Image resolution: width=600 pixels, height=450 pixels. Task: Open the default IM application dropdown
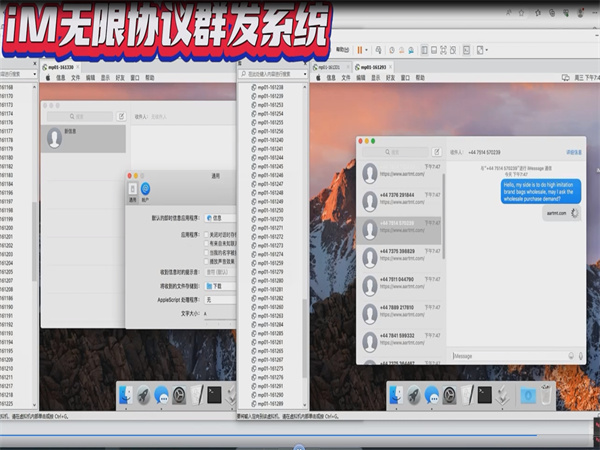click(x=220, y=217)
